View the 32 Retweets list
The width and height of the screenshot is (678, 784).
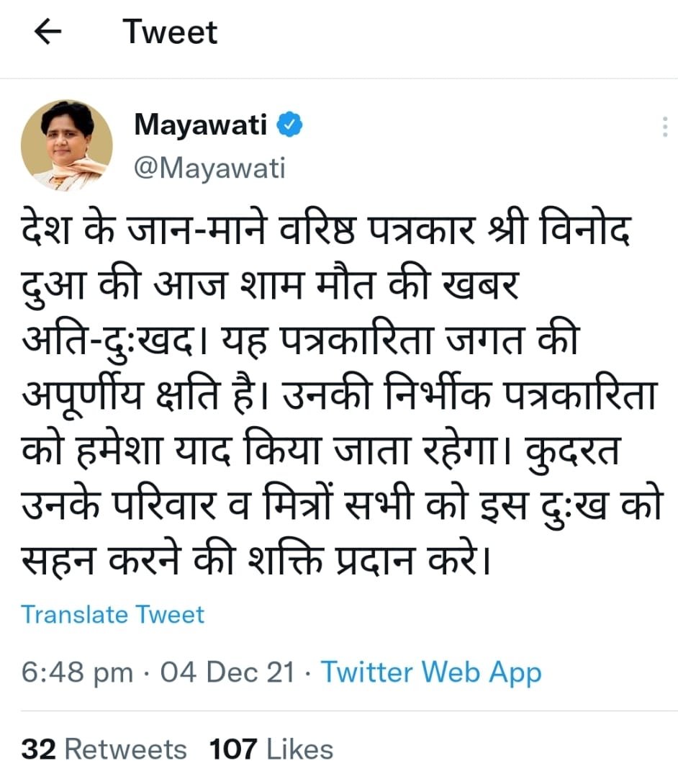104,749
